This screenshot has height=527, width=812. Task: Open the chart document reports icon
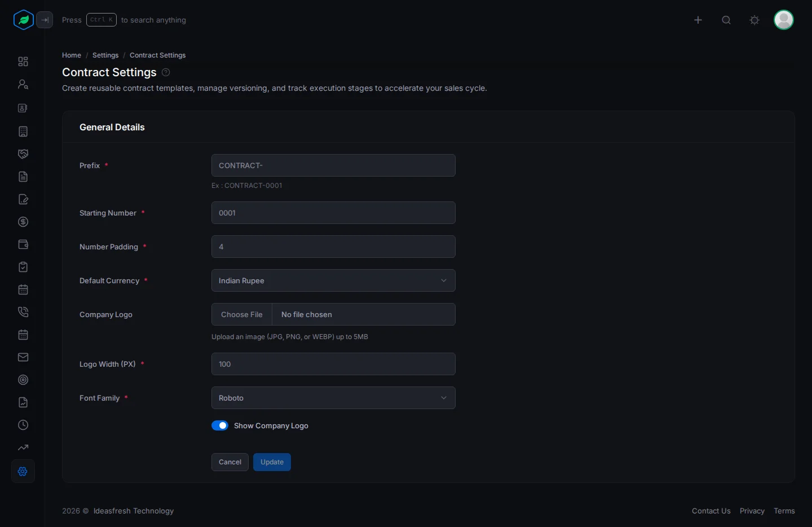click(x=23, y=402)
